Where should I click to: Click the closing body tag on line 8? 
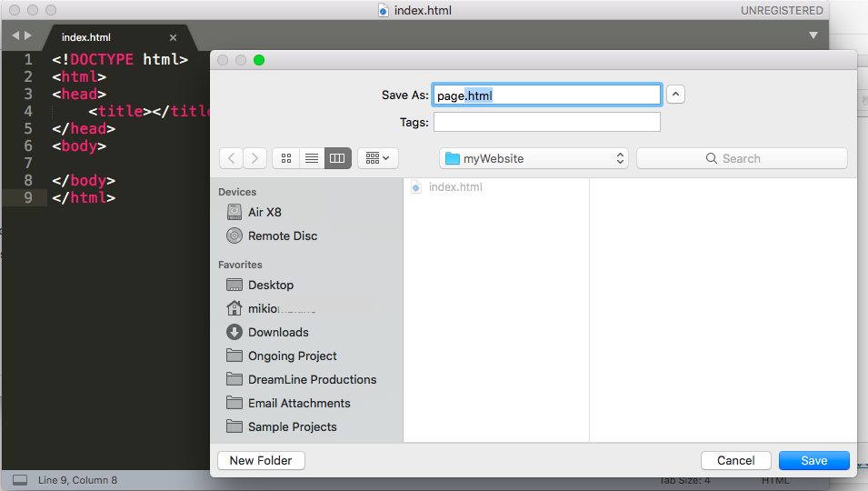click(x=84, y=180)
